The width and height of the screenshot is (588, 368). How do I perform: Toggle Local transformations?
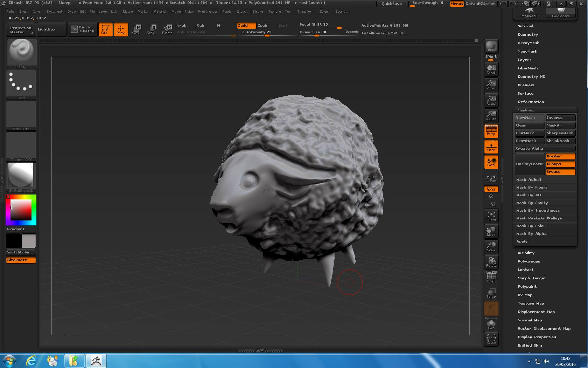pos(491,162)
